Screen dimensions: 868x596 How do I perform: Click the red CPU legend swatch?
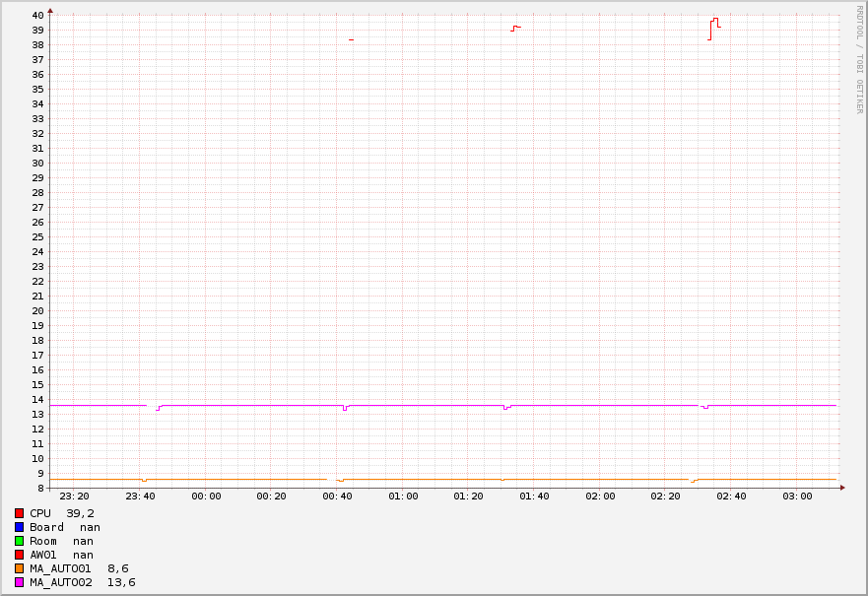19,513
